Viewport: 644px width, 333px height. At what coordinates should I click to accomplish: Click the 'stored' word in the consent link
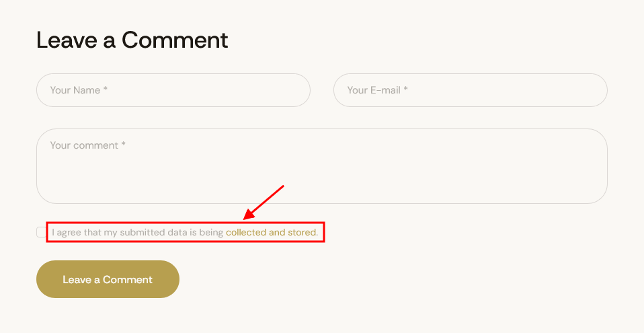(303, 233)
